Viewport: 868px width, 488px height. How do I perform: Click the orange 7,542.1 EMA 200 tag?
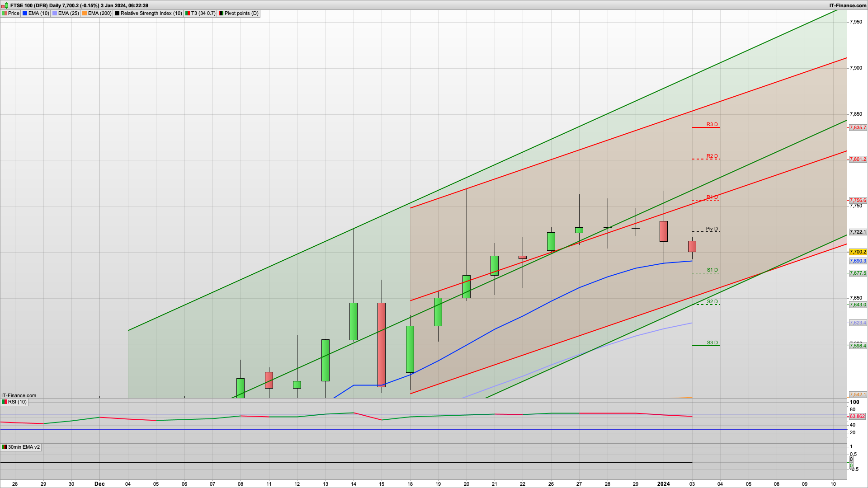(x=858, y=395)
